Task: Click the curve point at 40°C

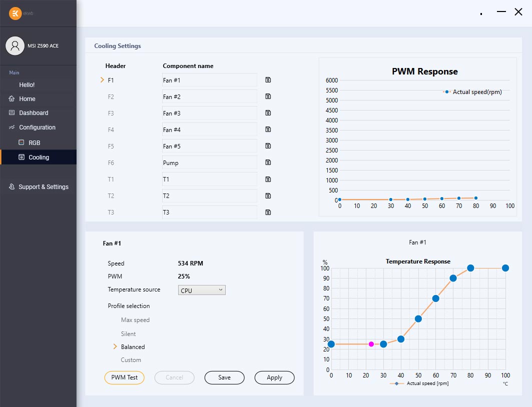Action: tap(401, 339)
